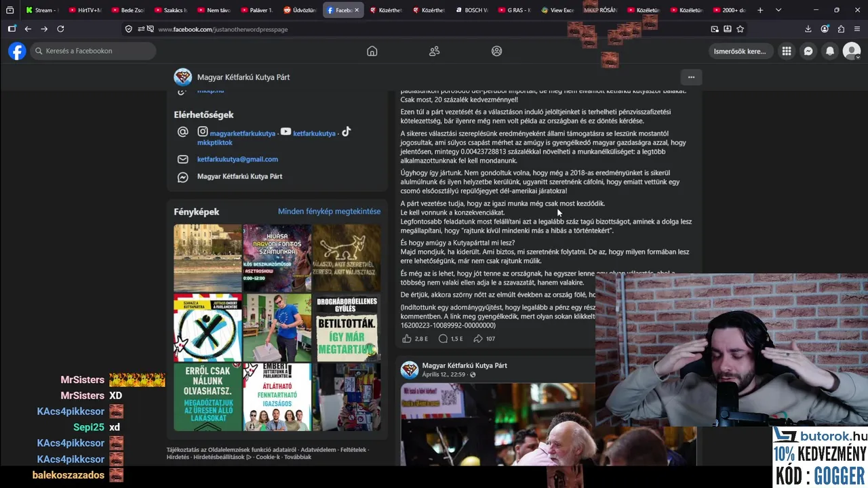This screenshot has height=488, width=868.
Task: Click the Facebook logo home icon
Action: pos(17,51)
